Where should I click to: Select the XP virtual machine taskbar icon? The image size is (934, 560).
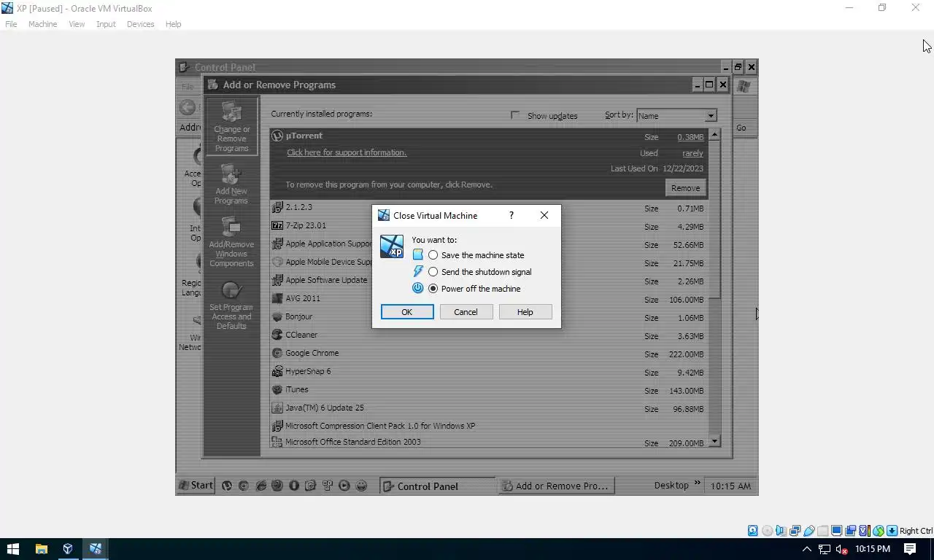(x=96, y=549)
